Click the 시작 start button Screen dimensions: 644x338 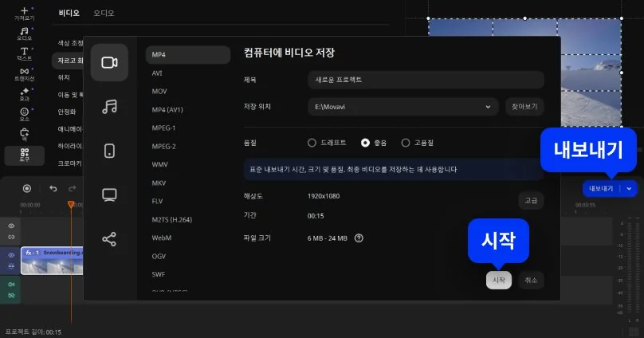coord(499,280)
